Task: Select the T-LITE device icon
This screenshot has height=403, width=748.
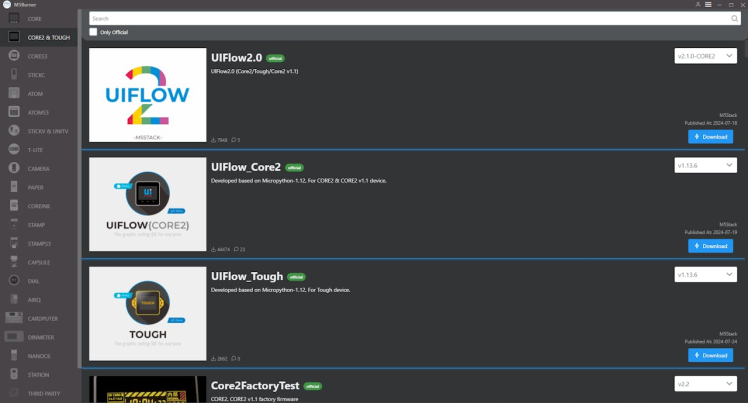Action: (x=14, y=149)
